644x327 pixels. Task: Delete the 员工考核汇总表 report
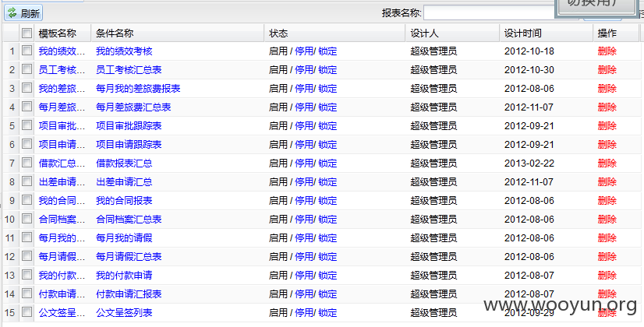[607, 70]
